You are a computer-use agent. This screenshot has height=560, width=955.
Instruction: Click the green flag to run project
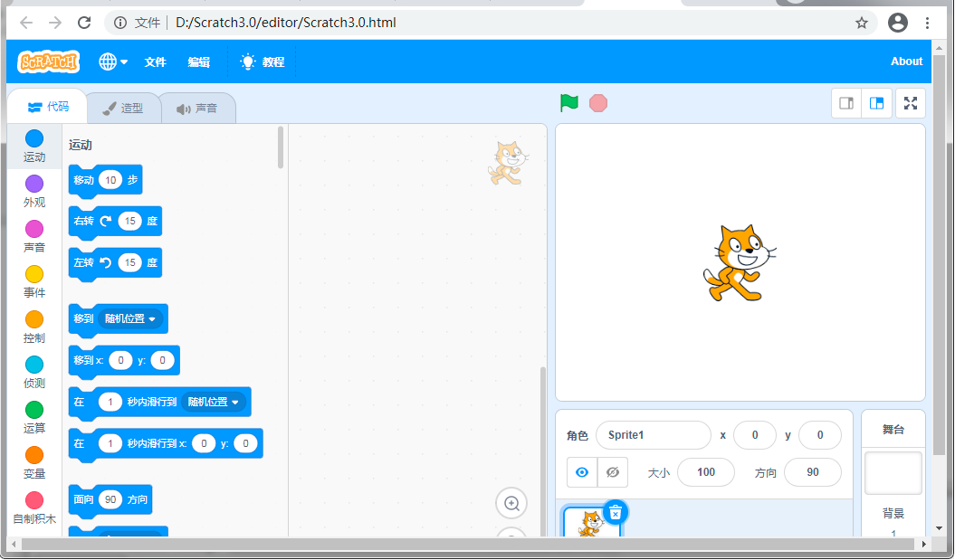pos(568,102)
